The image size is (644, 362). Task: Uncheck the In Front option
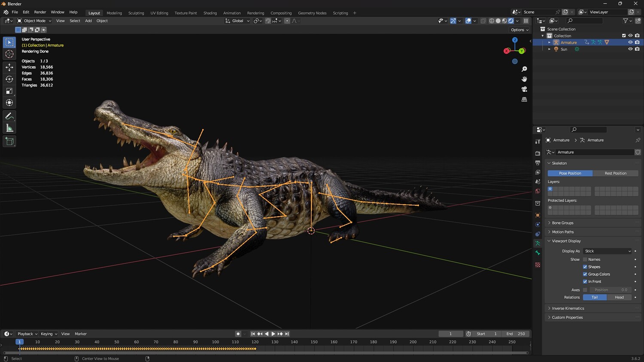click(585, 282)
